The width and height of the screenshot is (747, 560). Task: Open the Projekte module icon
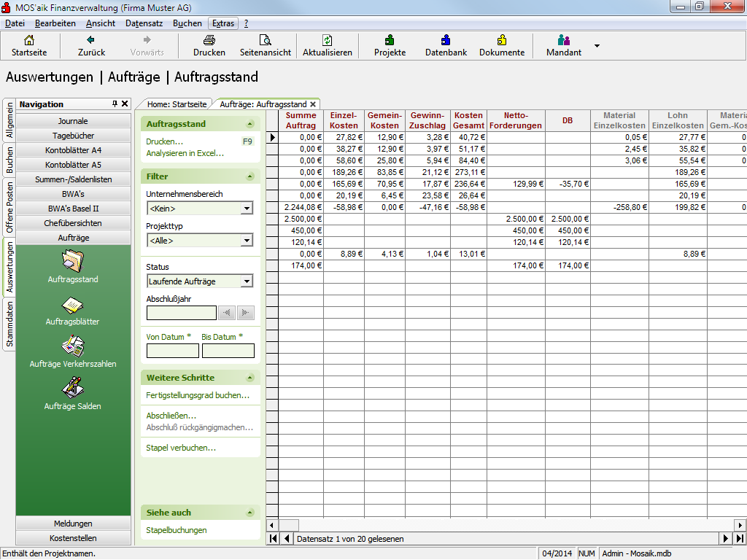(x=390, y=40)
